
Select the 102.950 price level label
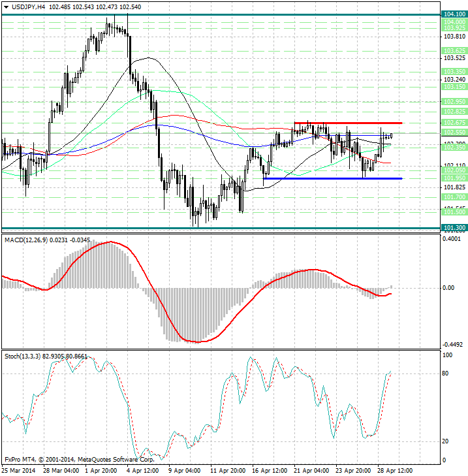pyautogui.click(x=454, y=102)
